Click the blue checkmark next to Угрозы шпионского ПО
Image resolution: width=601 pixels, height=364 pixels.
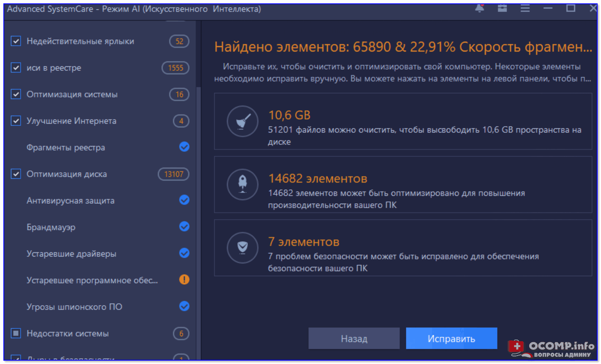click(x=184, y=306)
